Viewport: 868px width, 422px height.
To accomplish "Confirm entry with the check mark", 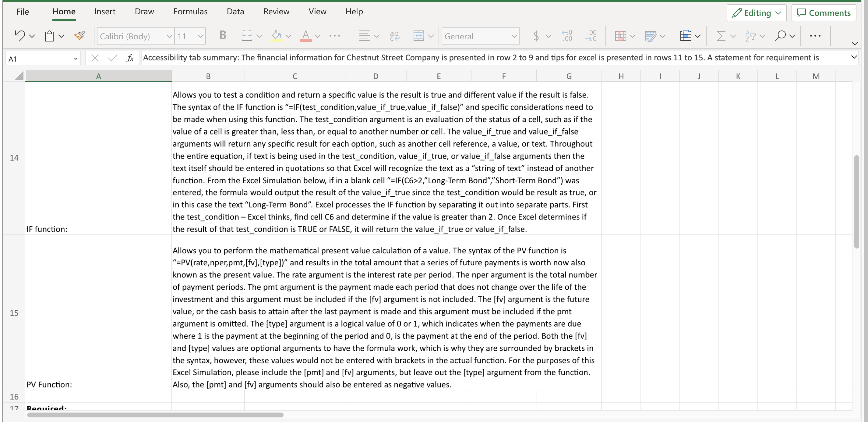I will (x=112, y=58).
